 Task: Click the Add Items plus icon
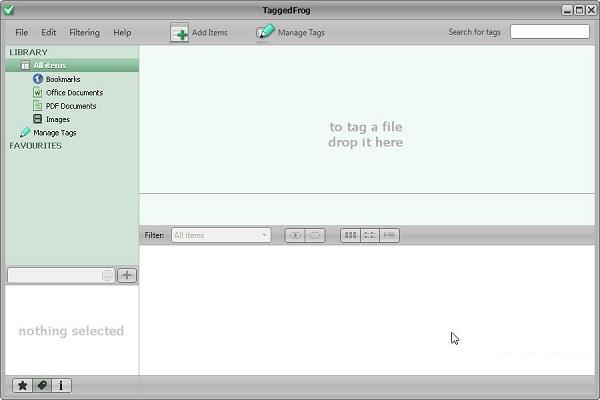[179, 33]
